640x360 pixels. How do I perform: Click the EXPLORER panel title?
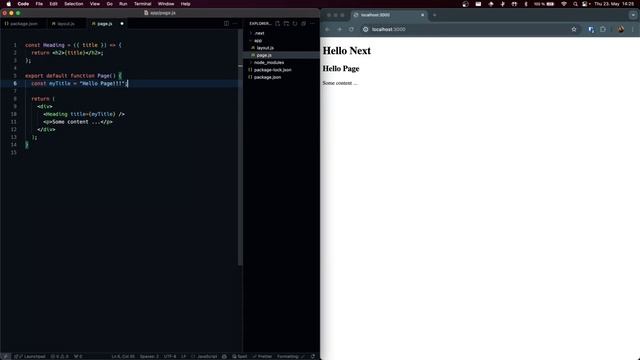coord(260,24)
